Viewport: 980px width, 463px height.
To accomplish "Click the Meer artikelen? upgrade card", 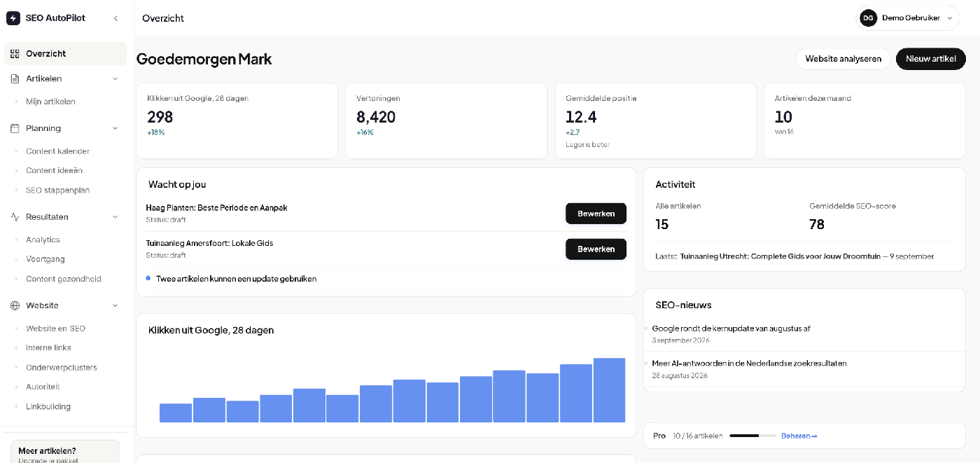I will [x=65, y=452].
